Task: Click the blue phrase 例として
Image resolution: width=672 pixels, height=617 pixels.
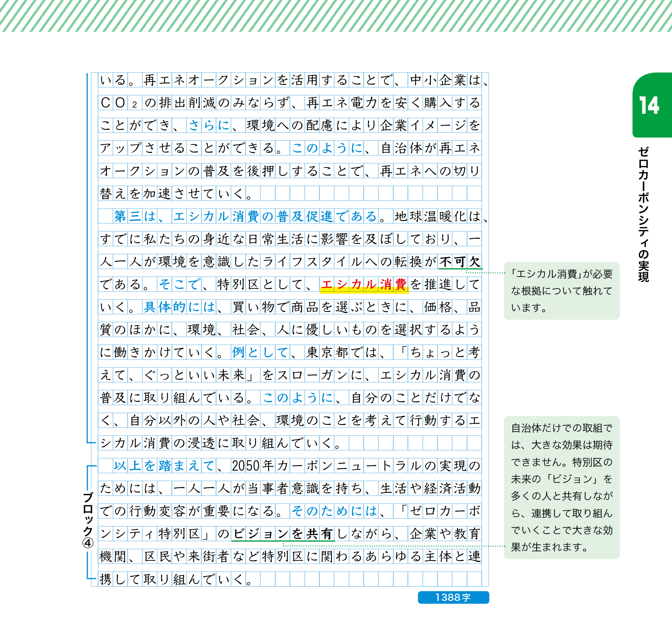Action: pyautogui.click(x=260, y=353)
